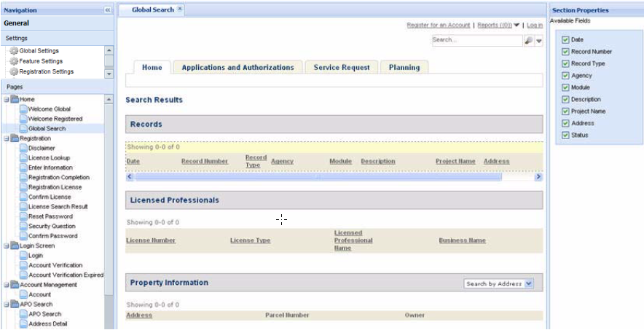644x330 pixels.
Task: Click the License Lookup page icon
Action: click(23, 158)
